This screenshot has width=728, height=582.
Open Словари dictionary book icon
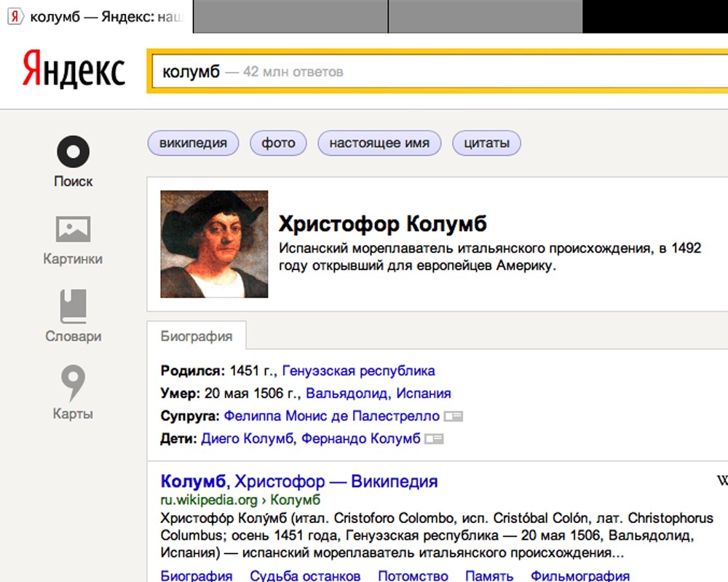pos(73,306)
